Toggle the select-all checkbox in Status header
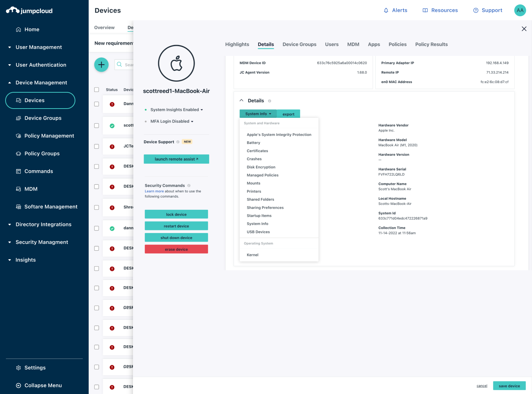532x394 pixels. point(97,90)
